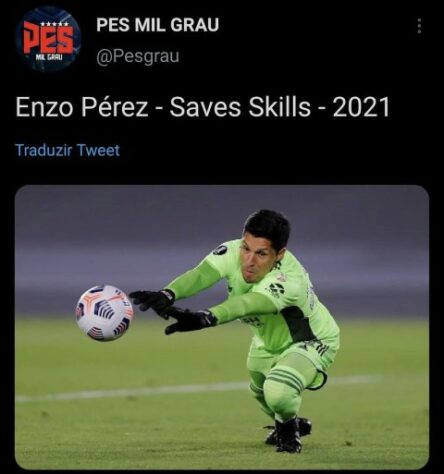Click the goalkeeper's black gloves in the photo
Screen dimensions: 444x474
point(173,311)
